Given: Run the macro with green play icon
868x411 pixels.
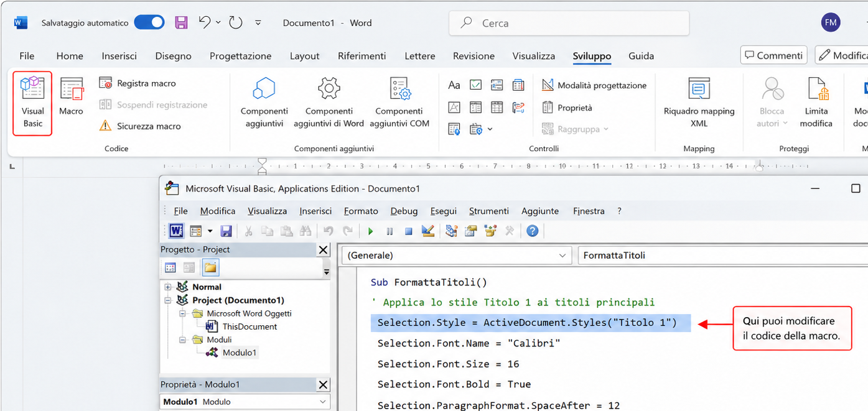Looking at the screenshot, I should tap(370, 231).
